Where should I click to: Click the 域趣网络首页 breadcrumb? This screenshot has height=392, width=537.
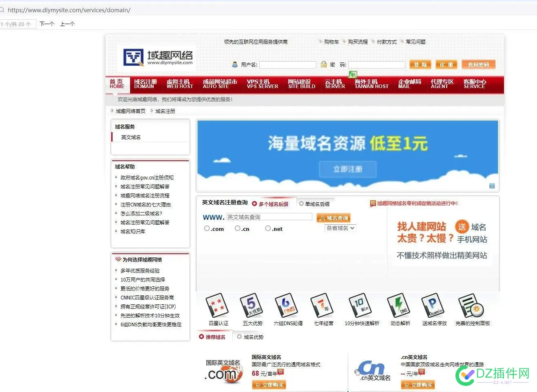pyautogui.click(x=130, y=111)
